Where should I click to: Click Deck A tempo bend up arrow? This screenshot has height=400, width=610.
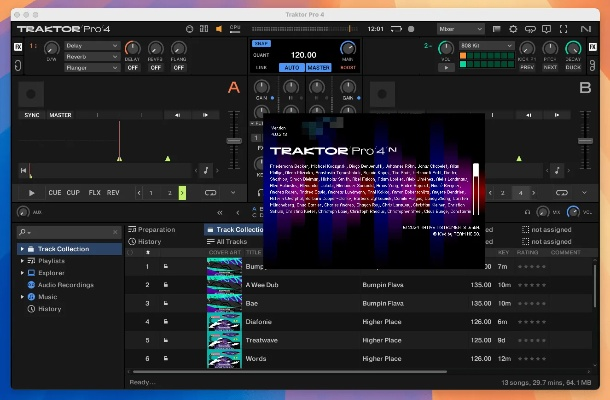pos(205,115)
